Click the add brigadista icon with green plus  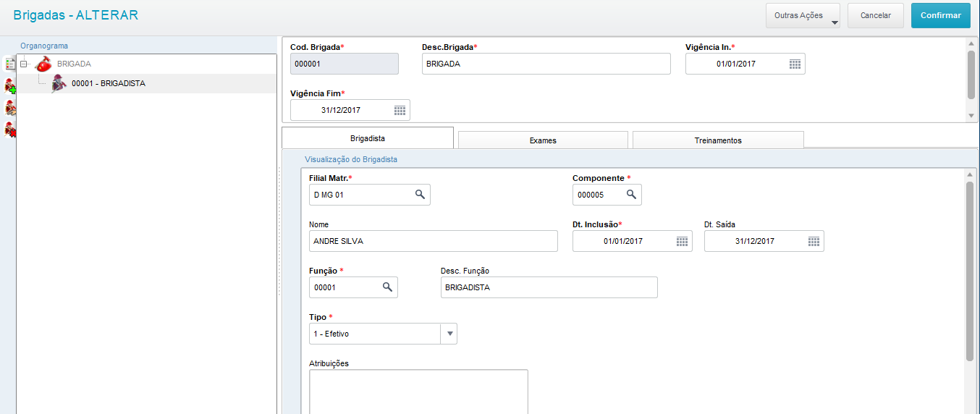point(10,87)
